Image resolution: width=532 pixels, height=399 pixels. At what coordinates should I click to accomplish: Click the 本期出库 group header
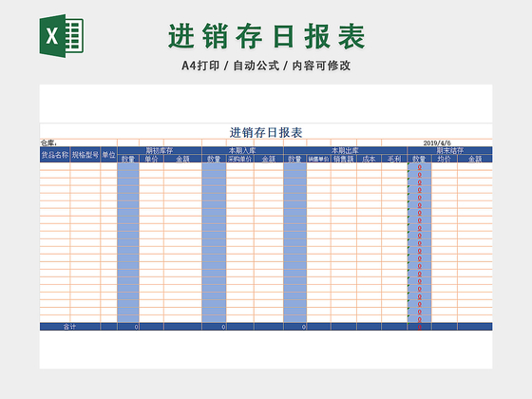click(x=346, y=150)
